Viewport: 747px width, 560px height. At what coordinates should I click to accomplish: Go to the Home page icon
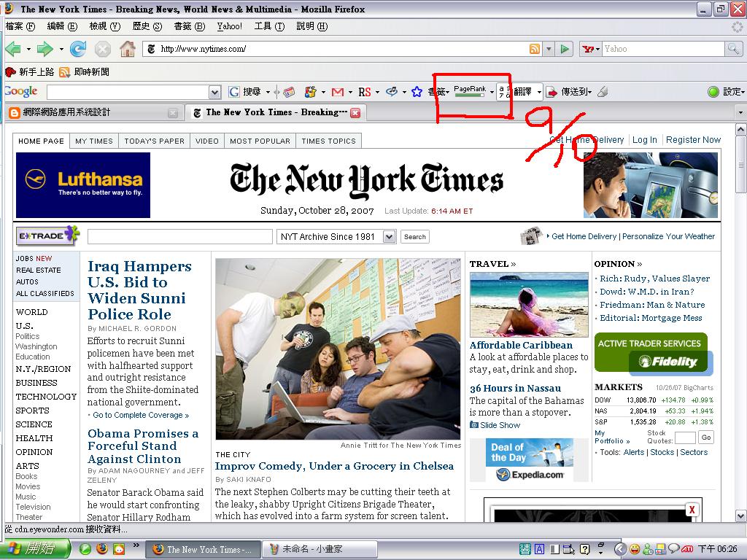coord(127,49)
